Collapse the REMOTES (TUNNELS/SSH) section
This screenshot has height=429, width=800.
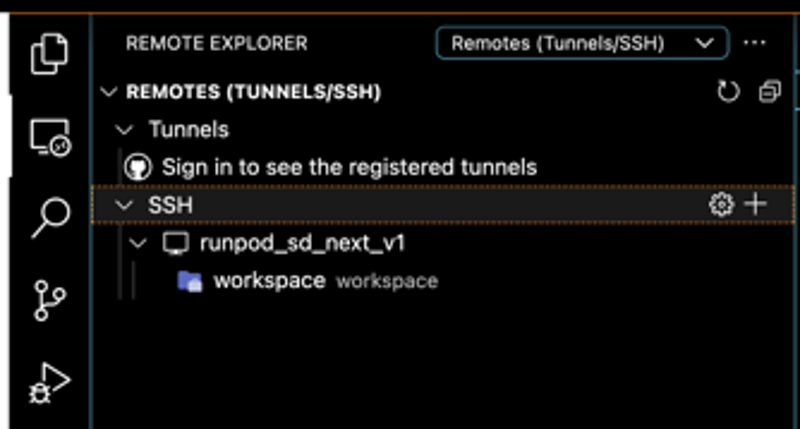pyautogui.click(x=109, y=92)
